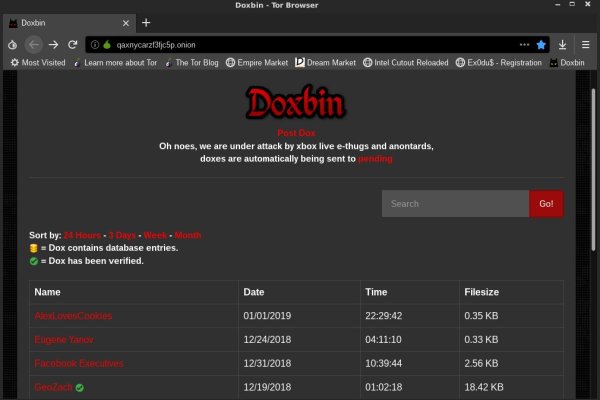Sort the list by Month
600x400 pixels.
click(x=188, y=234)
